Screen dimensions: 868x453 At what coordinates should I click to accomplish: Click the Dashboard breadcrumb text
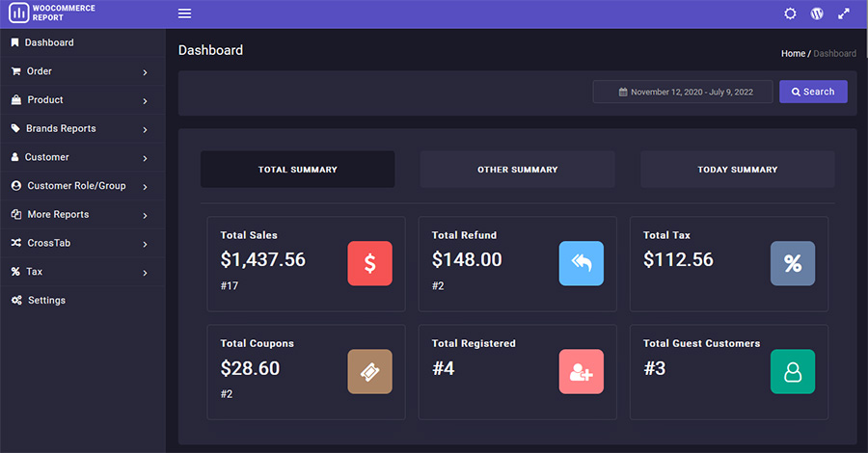pos(834,54)
